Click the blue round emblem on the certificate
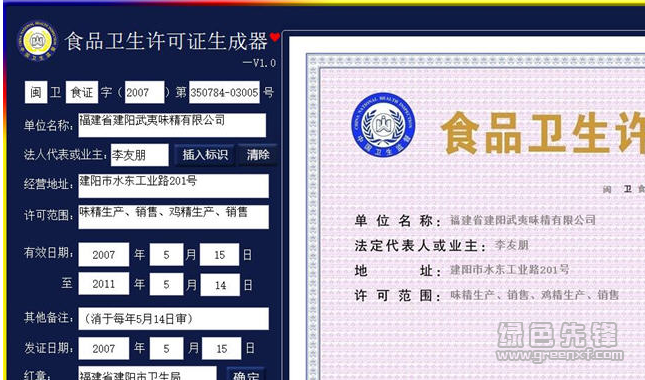Viewport: 645px width, 380px height. pos(383,125)
